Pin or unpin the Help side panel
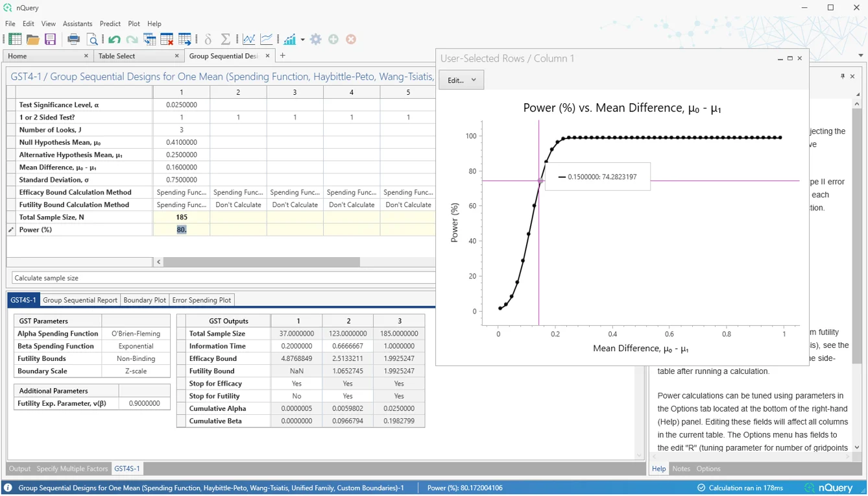The height and width of the screenshot is (496, 868). (843, 76)
